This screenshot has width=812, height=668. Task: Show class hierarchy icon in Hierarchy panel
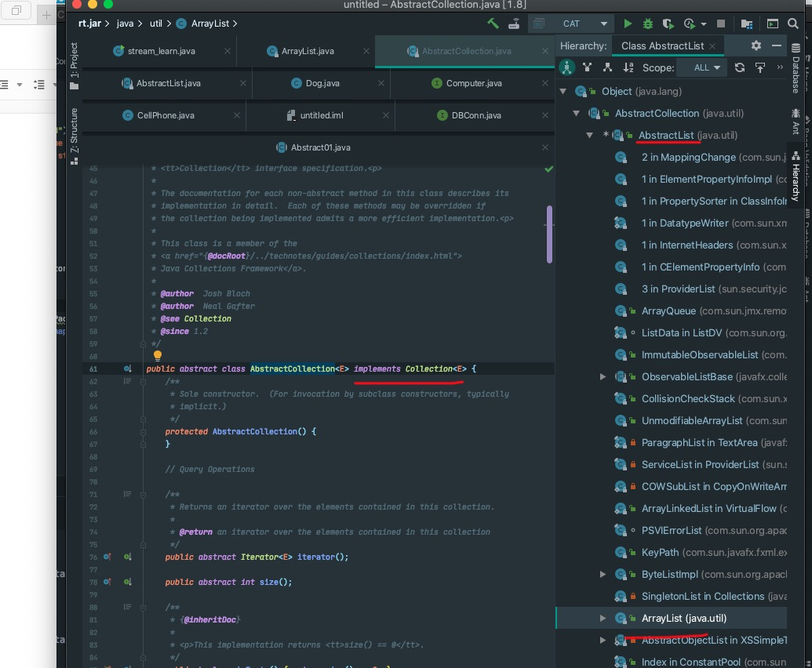[x=566, y=67]
